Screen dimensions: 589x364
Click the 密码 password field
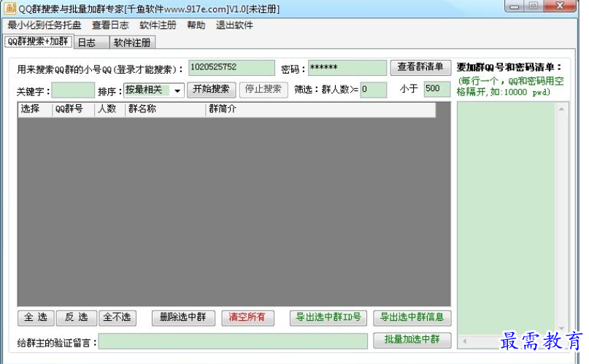(347, 68)
